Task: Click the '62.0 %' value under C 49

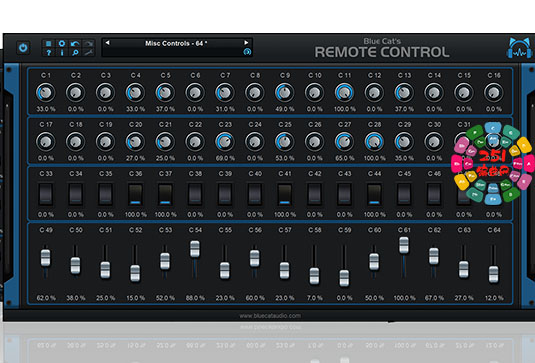Action: click(x=46, y=298)
